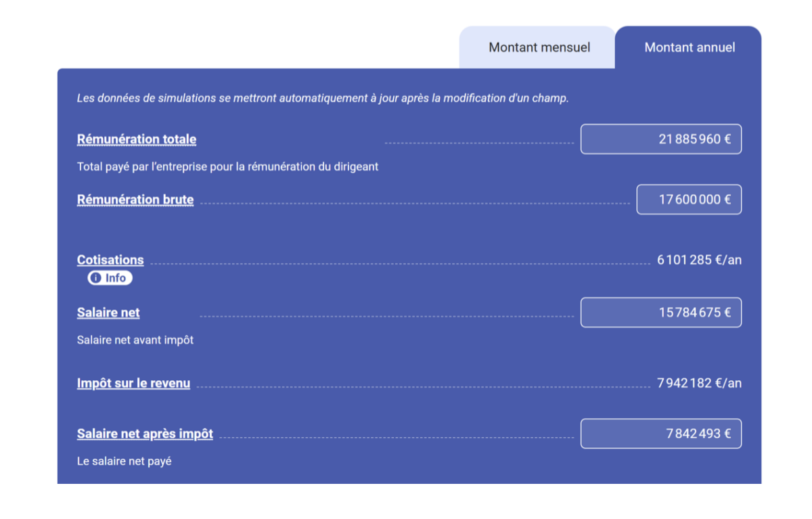812x519 pixels.
Task: Select the Montant annuel tab
Action: click(690, 47)
